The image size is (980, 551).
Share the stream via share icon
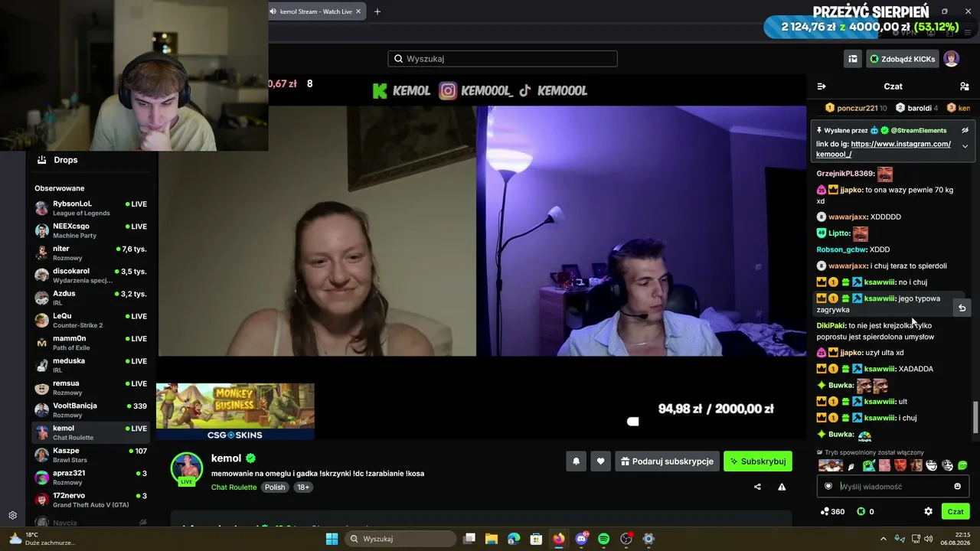(x=757, y=487)
